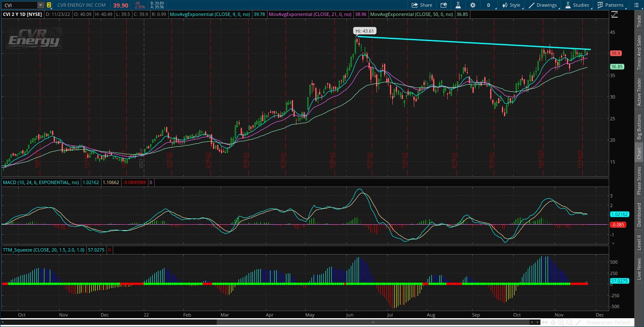Viewport: 644px width, 327px height.
Task: Click the flask icon next to the gear
Action: point(458,5)
